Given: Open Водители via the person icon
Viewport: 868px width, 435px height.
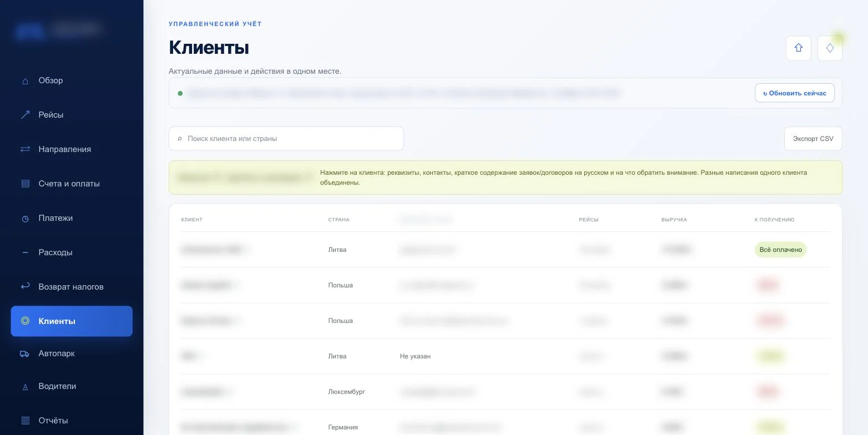Looking at the screenshot, I should 25,387.
